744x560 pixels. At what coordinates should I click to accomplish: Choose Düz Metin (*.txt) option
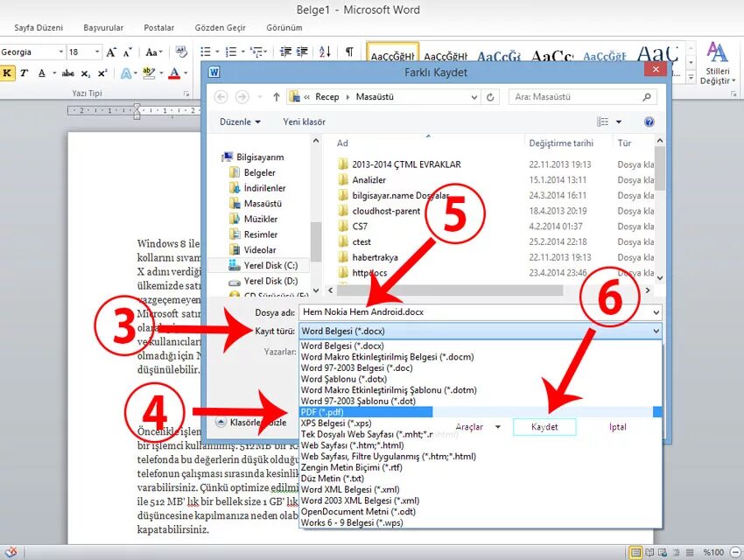(x=333, y=479)
